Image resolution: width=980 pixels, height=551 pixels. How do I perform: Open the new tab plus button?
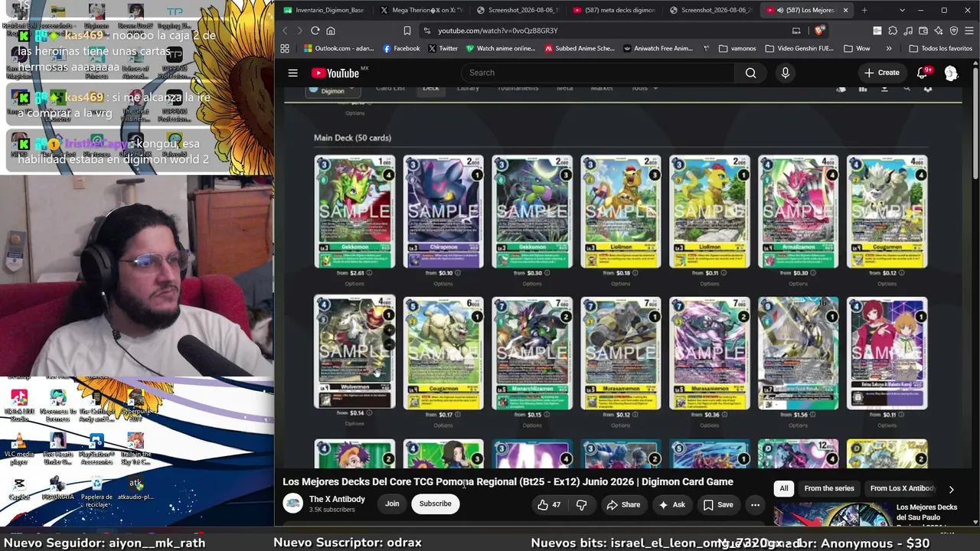coord(864,10)
